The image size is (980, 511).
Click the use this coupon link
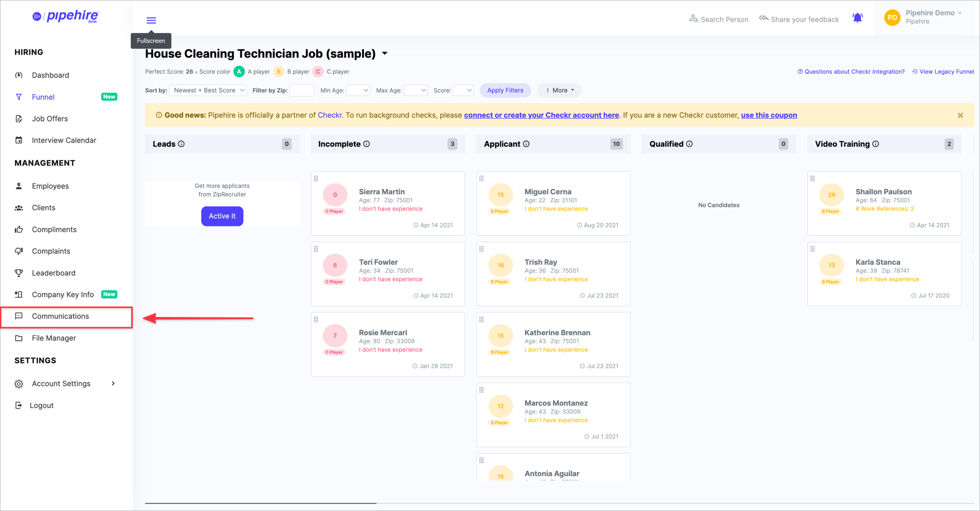pos(769,115)
